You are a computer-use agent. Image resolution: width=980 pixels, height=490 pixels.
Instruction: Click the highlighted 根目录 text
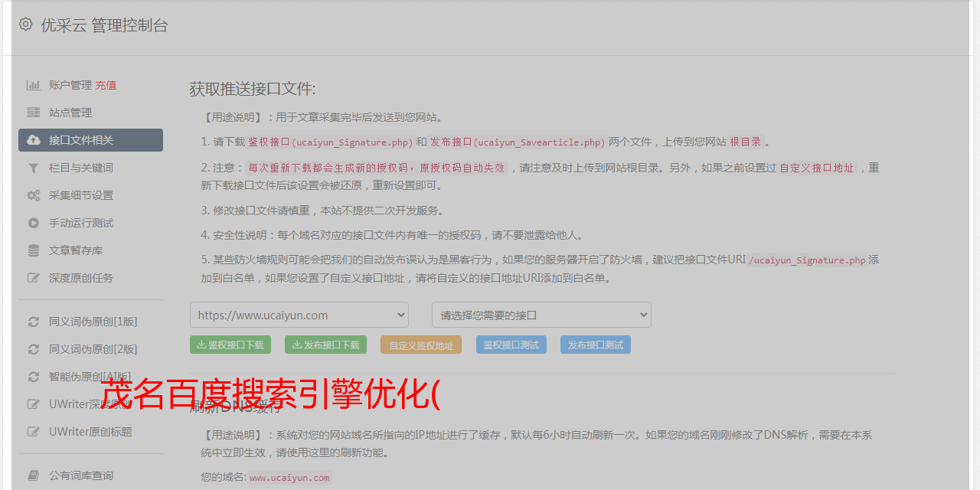pos(746,142)
